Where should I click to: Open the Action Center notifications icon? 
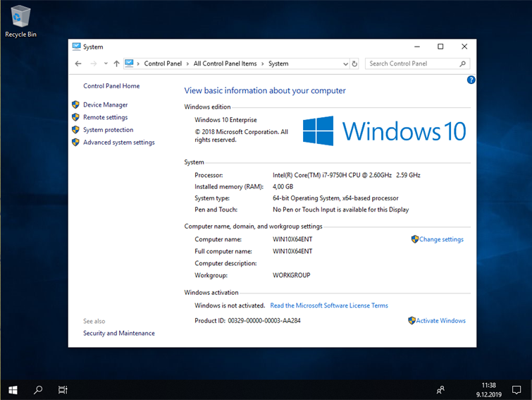(x=516, y=390)
